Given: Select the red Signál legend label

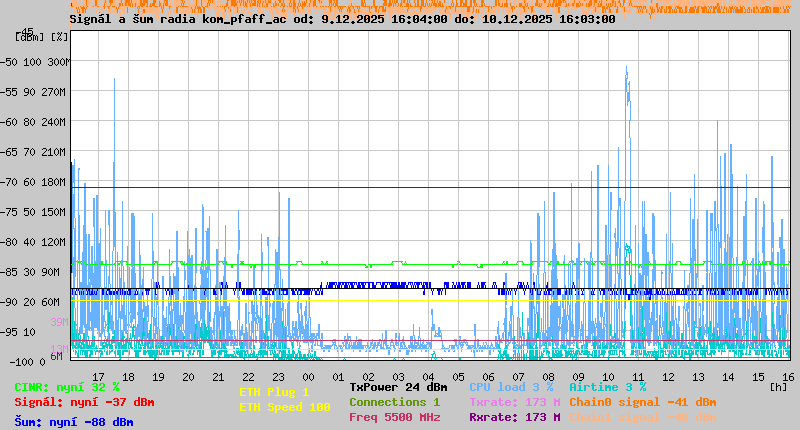Looking at the screenshot, I should [84, 403].
